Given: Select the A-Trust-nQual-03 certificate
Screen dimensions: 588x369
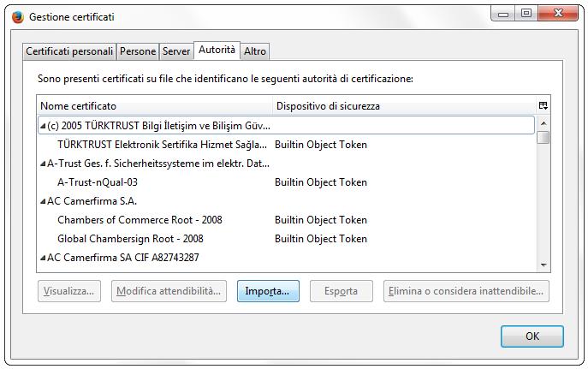Looking at the screenshot, I should click(98, 182).
